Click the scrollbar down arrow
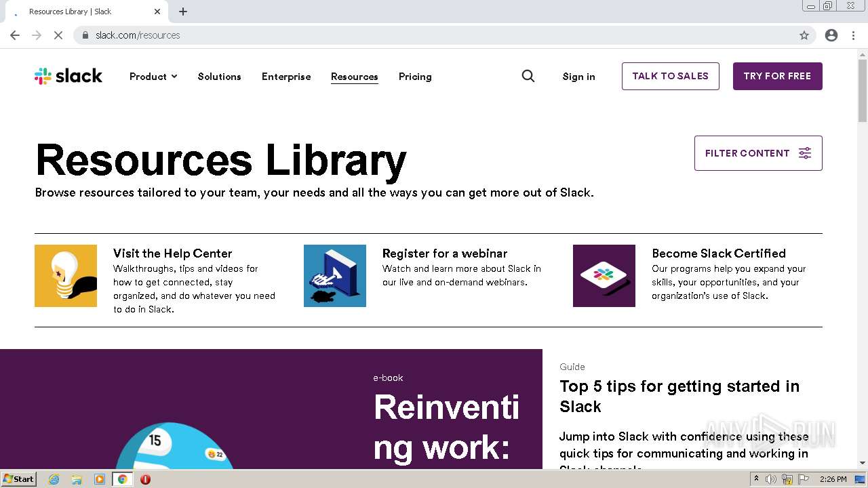 tap(863, 463)
